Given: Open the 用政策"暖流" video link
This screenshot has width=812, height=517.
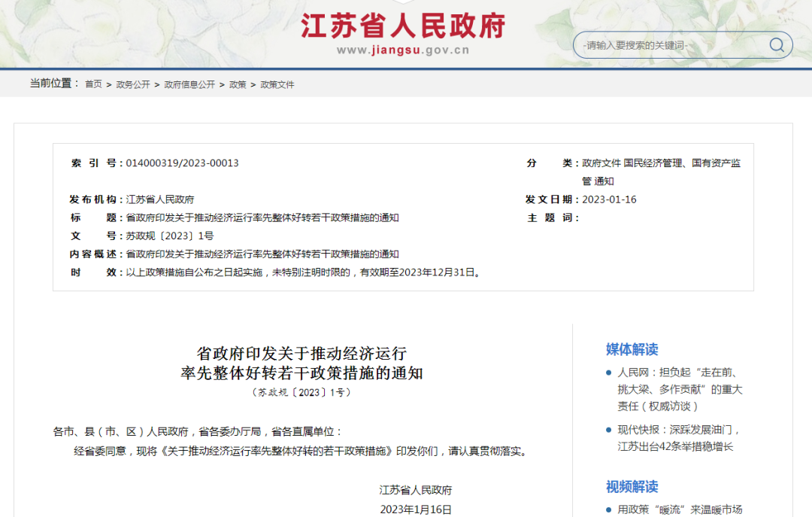Looking at the screenshot, I should pos(680,509).
